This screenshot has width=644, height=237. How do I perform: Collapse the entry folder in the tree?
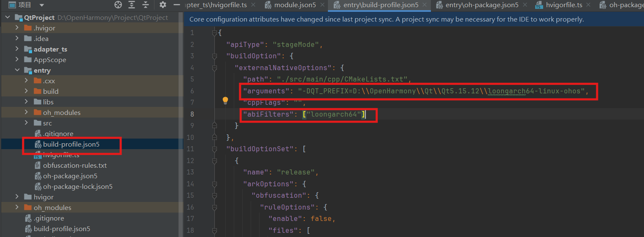(x=17, y=70)
